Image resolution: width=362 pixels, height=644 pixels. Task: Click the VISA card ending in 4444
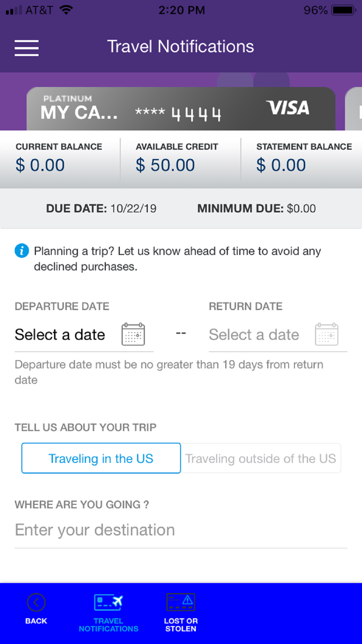pos(181,109)
